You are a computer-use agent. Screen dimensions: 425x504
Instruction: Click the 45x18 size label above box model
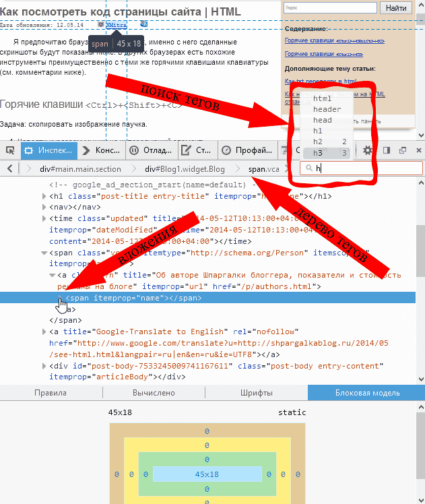coord(120,412)
